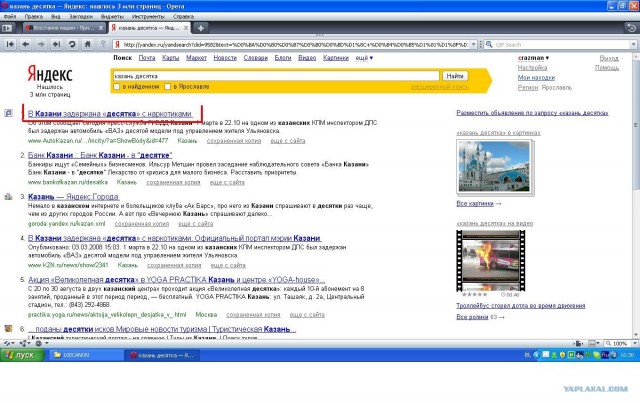The height and width of the screenshot is (403, 640).
Task: Click the icon beside result number 6
Action: pyautogui.click(x=9, y=328)
